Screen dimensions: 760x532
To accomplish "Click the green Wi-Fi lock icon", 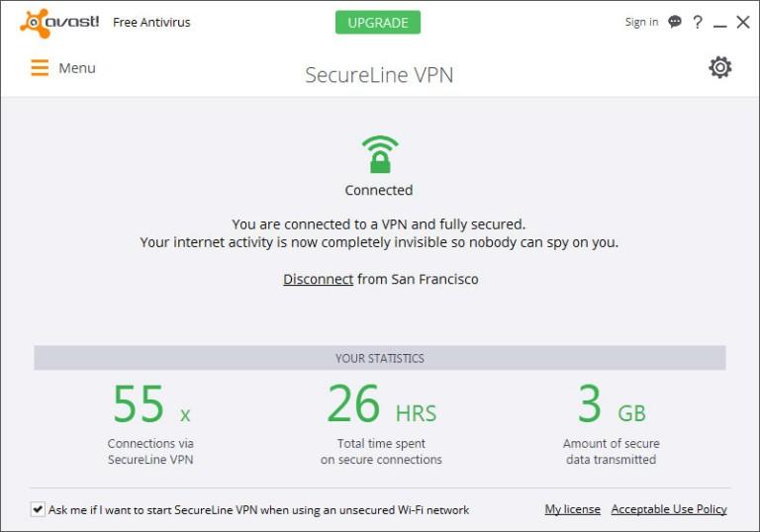I will pos(380,154).
